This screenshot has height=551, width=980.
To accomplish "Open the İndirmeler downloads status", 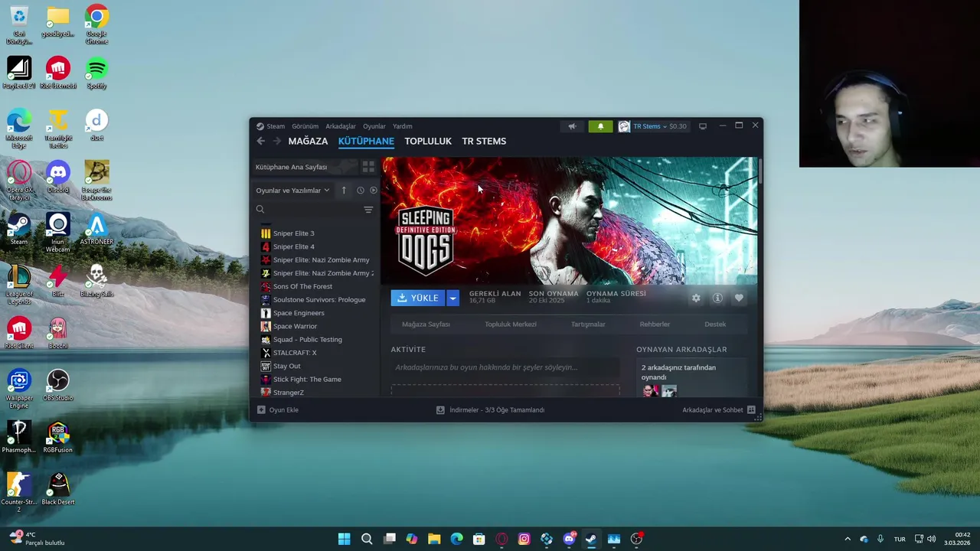I will 490,410.
